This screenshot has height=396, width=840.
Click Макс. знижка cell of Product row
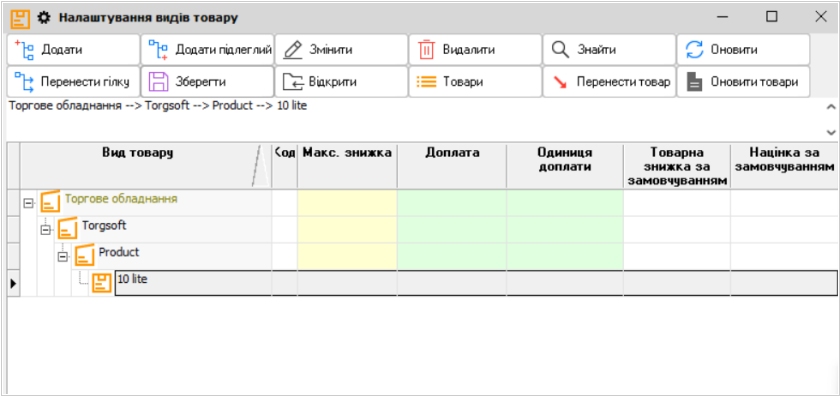pyautogui.click(x=347, y=256)
